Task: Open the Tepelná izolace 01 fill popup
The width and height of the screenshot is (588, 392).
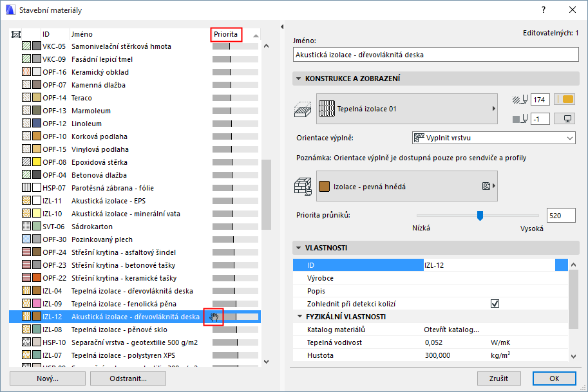Action: click(407, 109)
